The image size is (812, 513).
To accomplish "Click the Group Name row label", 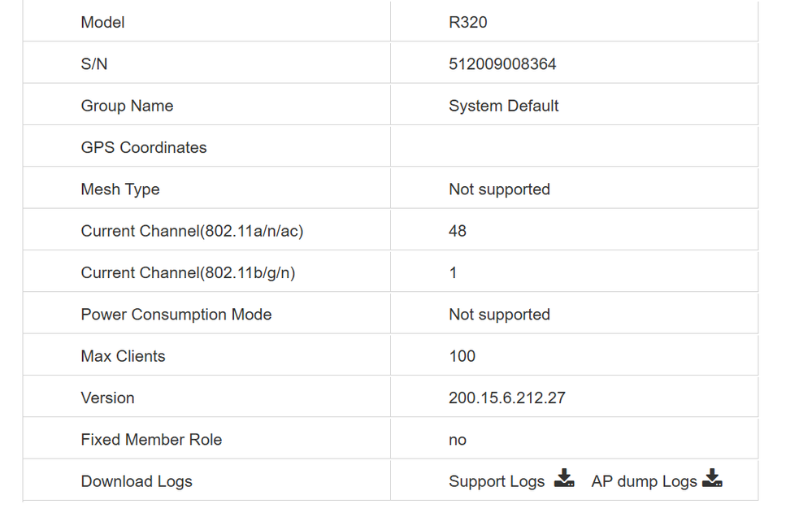I will (x=127, y=106).
